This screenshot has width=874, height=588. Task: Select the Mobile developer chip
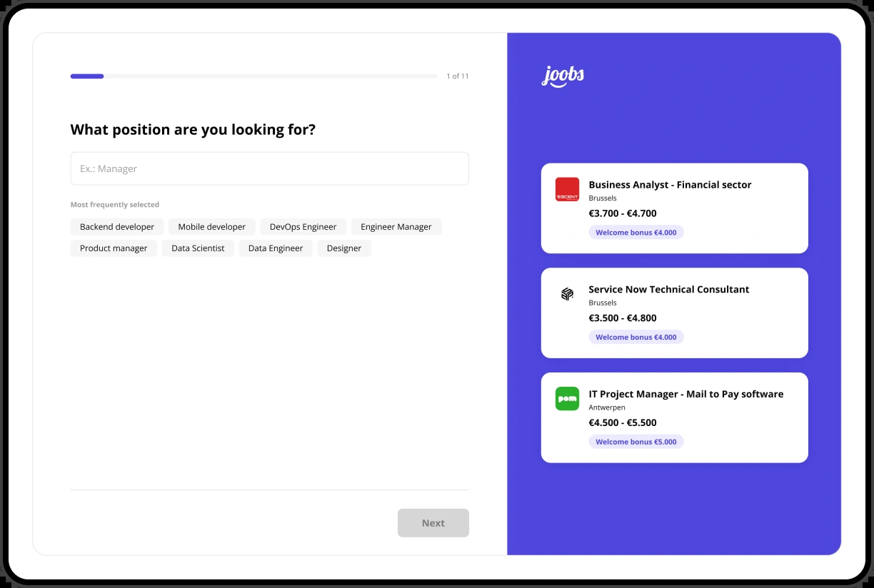tap(212, 227)
